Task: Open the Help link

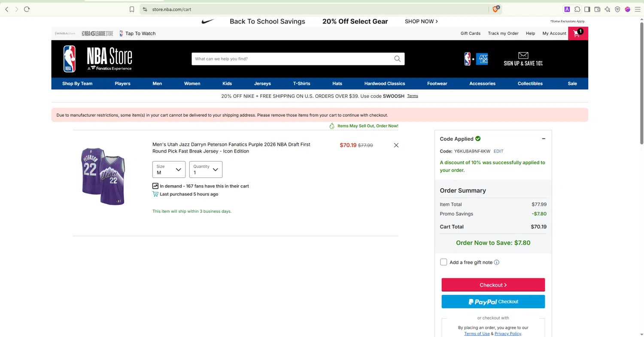Action: 531,33
